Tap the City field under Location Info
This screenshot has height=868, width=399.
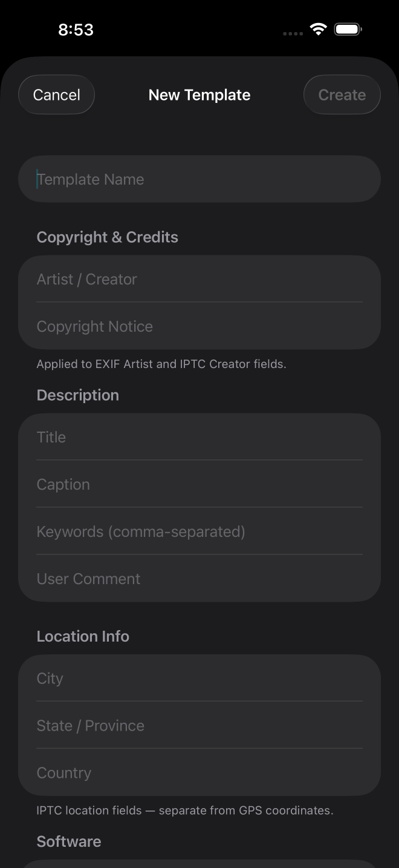coord(199,678)
